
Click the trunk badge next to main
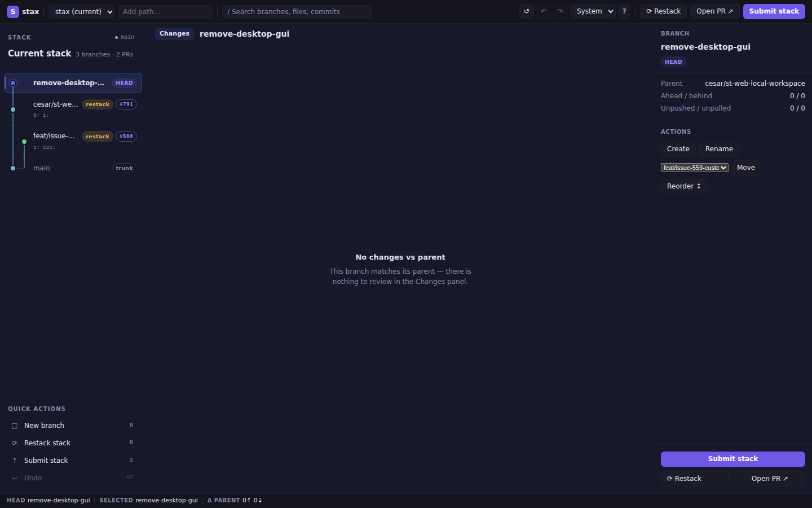point(125,168)
